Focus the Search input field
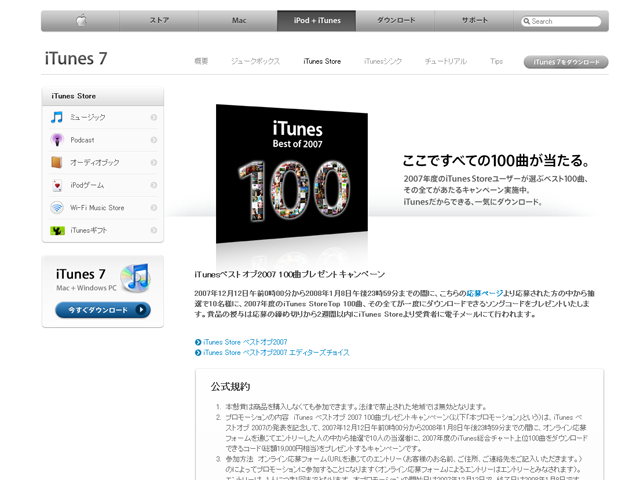The height and width of the screenshot is (480, 640). (x=561, y=21)
